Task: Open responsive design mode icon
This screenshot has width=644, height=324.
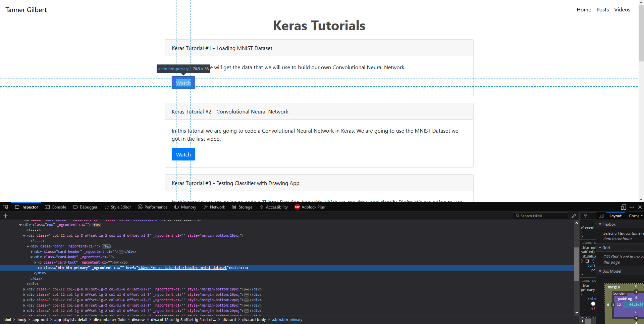Action: [624, 207]
